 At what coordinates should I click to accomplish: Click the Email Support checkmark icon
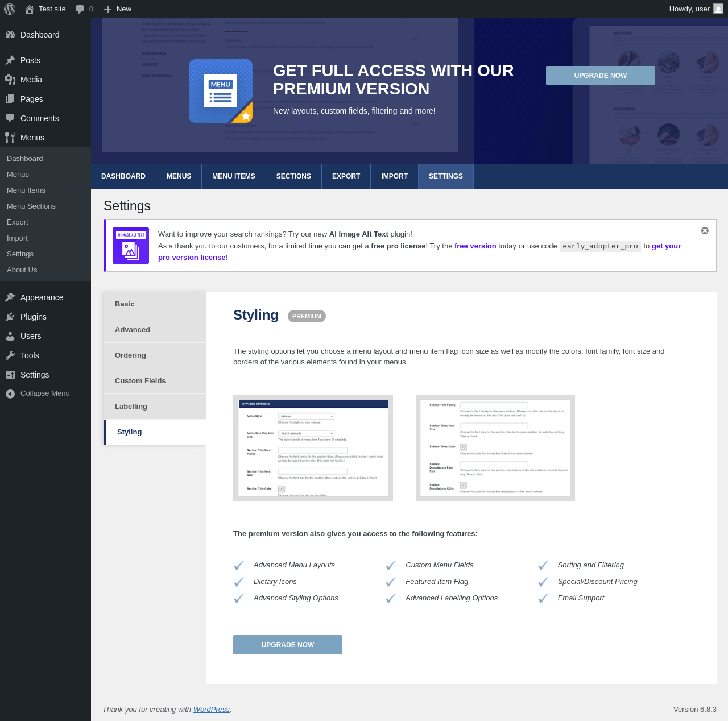[x=543, y=598]
